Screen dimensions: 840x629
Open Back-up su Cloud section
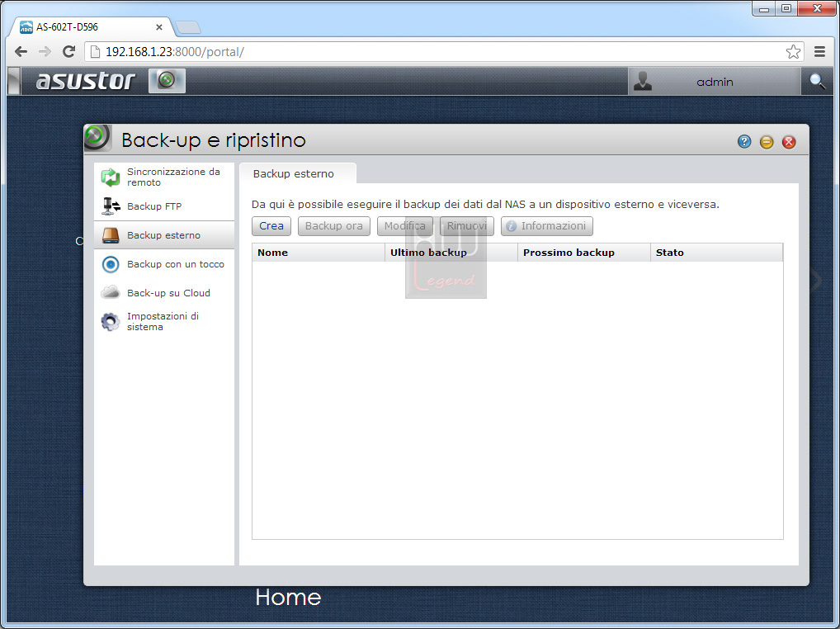[164, 293]
